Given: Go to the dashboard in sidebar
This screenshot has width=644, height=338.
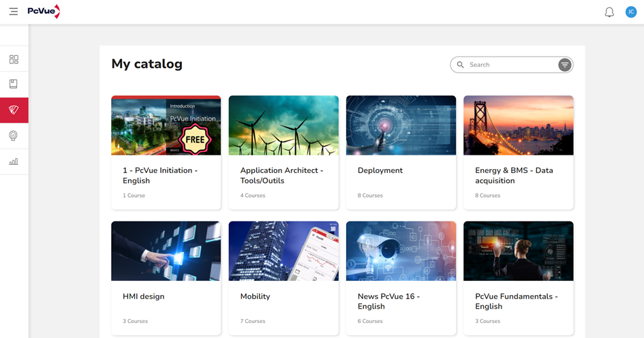Looking at the screenshot, I should (14, 59).
